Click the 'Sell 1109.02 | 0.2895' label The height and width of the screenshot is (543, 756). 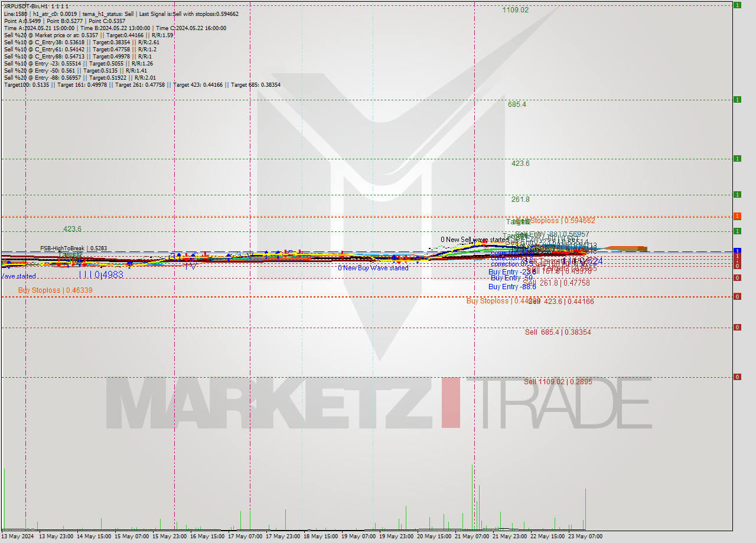tap(558, 382)
